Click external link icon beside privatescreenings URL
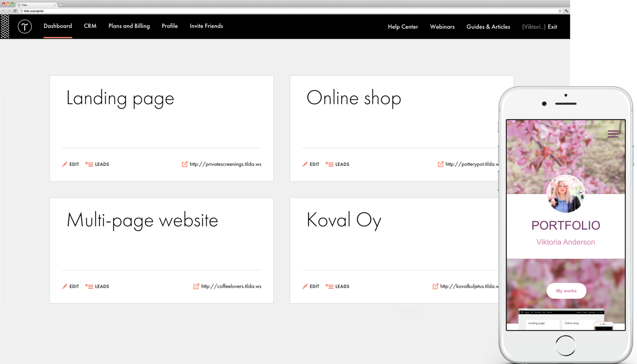 click(185, 164)
